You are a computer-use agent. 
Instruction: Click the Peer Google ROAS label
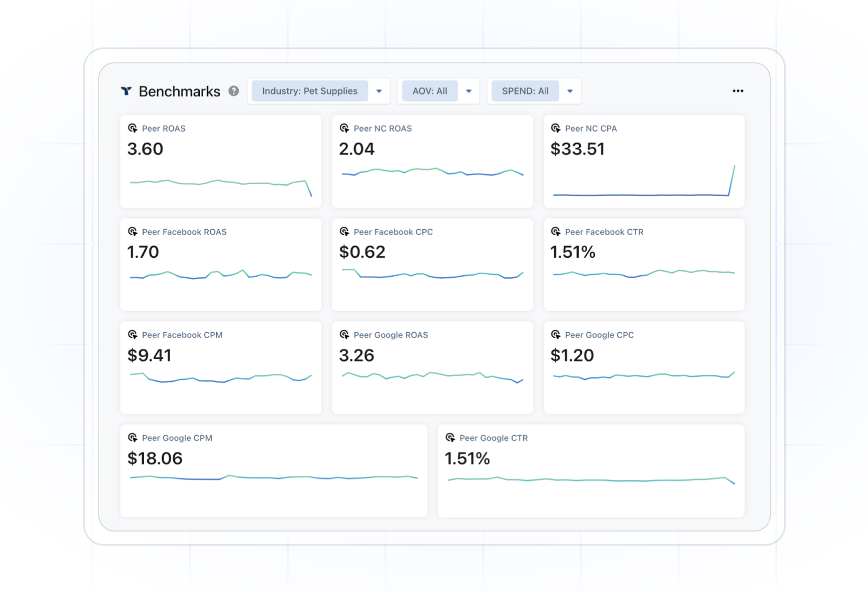pos(391,335)
